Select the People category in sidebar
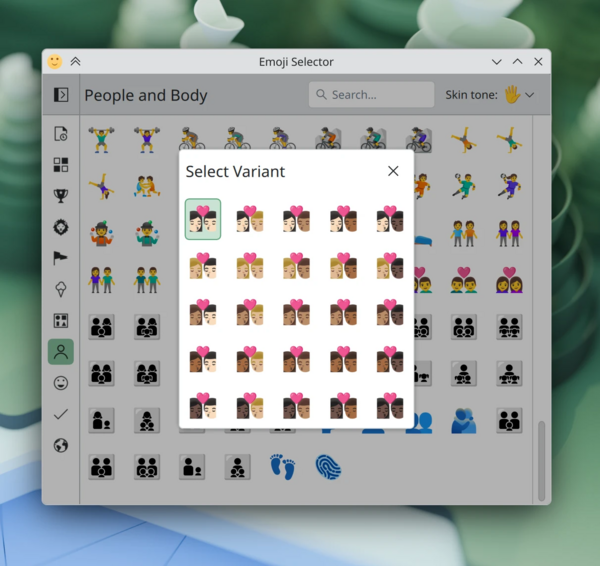The image size is (600, 566). point(61,352)
